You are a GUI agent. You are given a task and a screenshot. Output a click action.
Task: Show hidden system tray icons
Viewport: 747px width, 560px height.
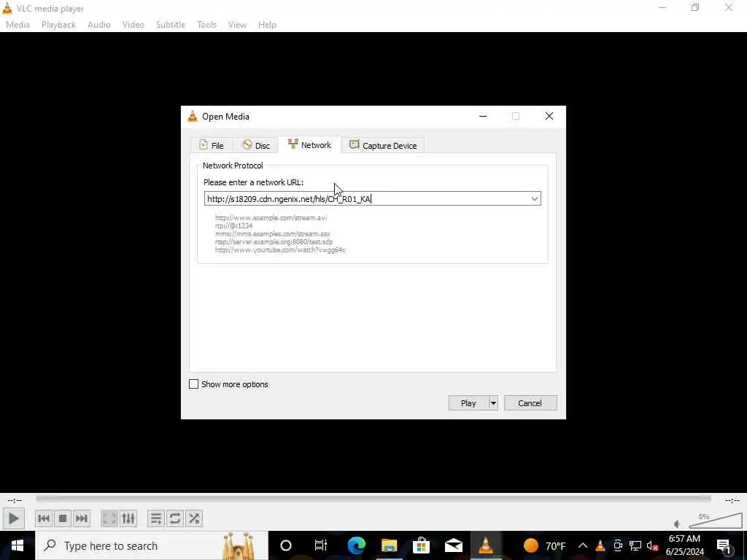coord(583,545)
